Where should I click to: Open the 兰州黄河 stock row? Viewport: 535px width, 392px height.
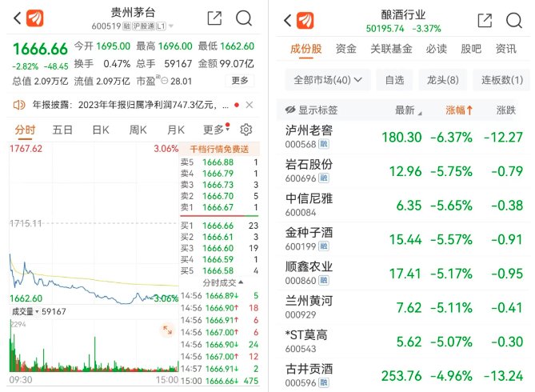click(x=404, y=308)
